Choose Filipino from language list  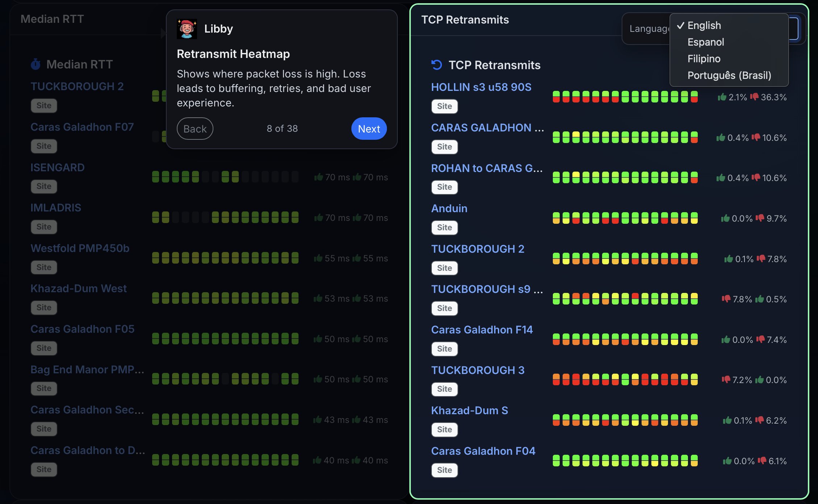click(704, 59)
